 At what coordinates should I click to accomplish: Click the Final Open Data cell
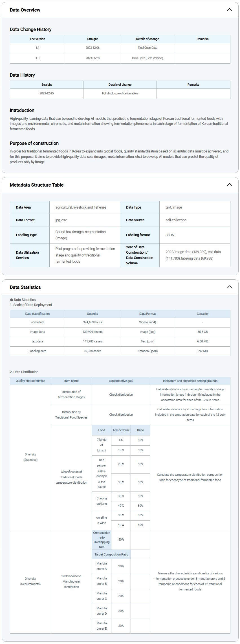click(x=147, y=48)
